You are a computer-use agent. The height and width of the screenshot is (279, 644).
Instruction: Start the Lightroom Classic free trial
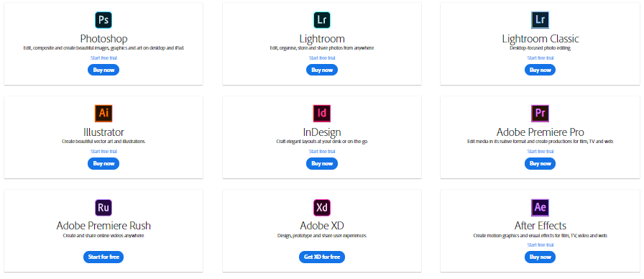(x=540, y=58)
